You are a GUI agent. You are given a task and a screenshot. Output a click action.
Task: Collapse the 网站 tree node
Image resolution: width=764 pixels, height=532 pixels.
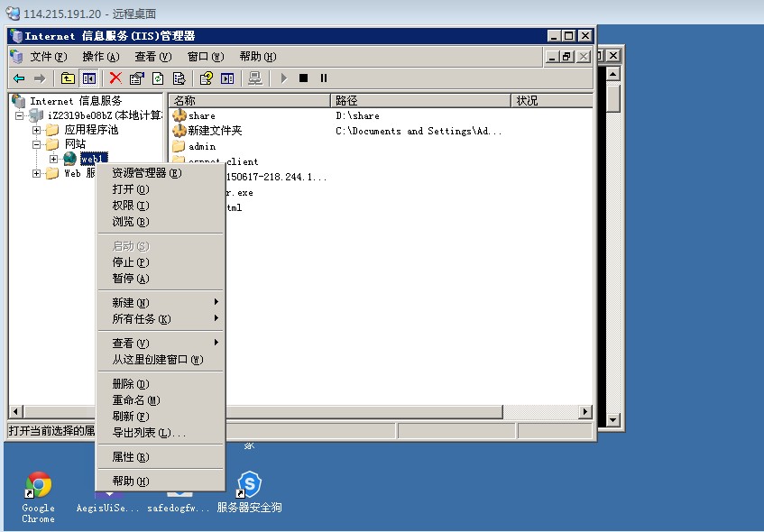click(x=38, y=144)
